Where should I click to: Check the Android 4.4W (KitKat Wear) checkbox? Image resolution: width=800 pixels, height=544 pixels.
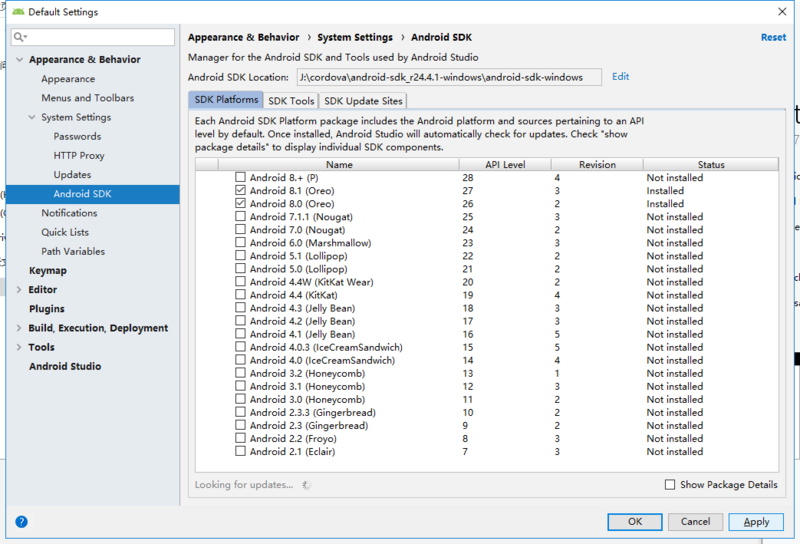coord(240,281)
